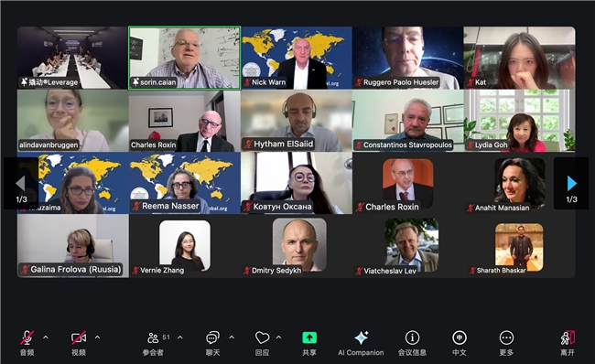Viewport: 595px width, 364px height.
Task: Open the participants list icon
Action: [x=153, y=337]
